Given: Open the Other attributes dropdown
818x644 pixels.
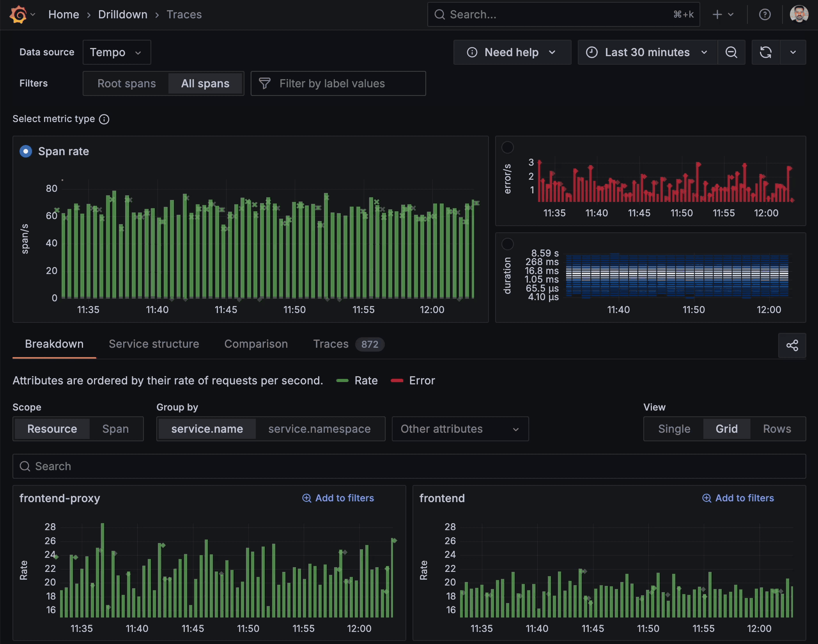Looking at the screenshot, I should pos(460,429).
